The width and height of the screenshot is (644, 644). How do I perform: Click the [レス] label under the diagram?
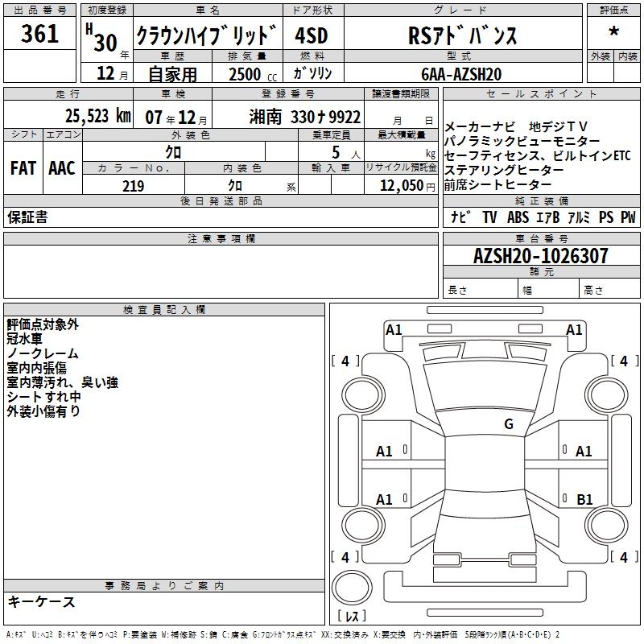351,617
